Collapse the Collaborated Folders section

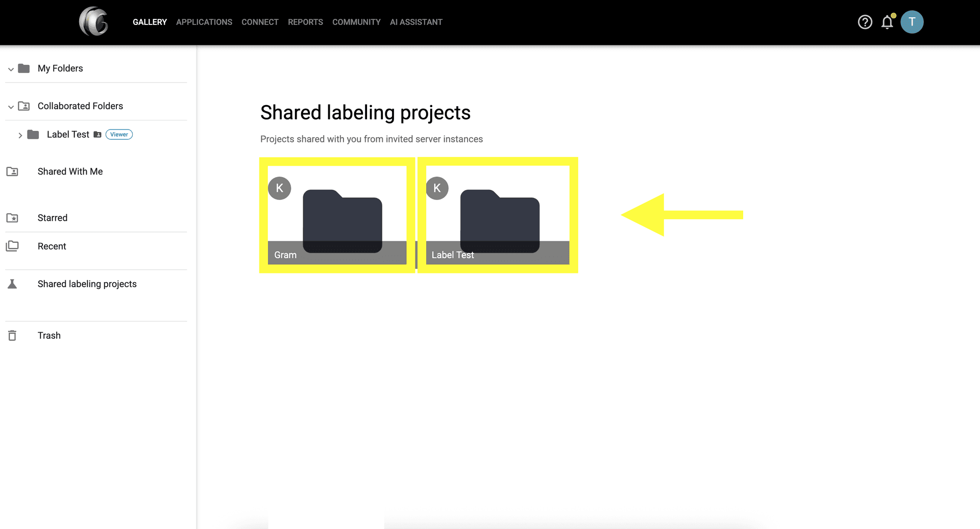pos(10,107)
